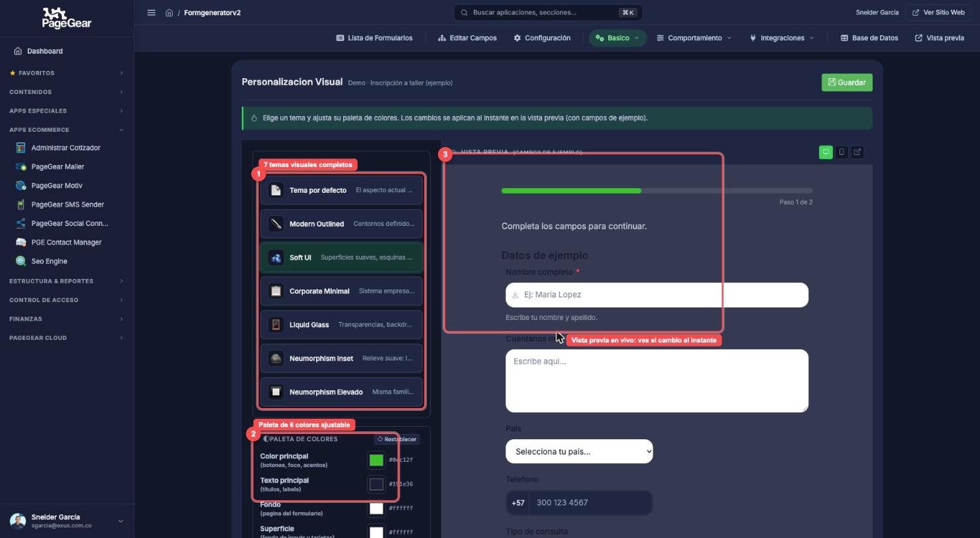Go to Lista de Formularios tab

[374, 38]
